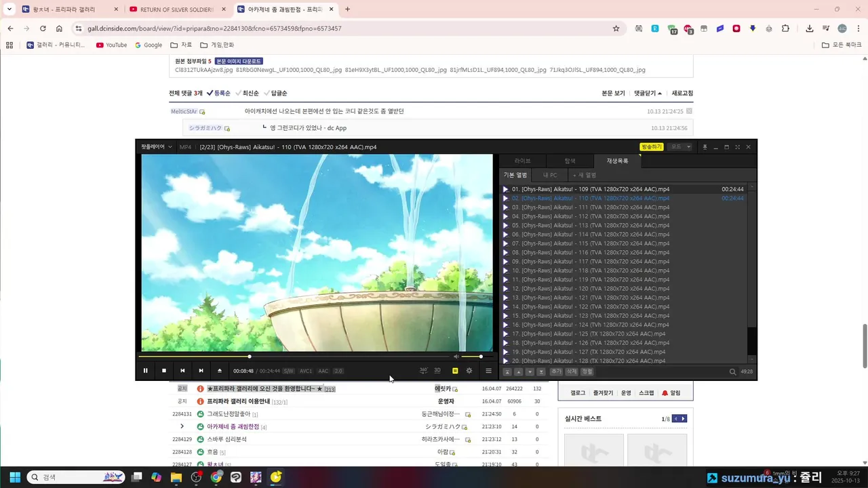Click the S/W decoder indicator

click(x=289, y=371)
